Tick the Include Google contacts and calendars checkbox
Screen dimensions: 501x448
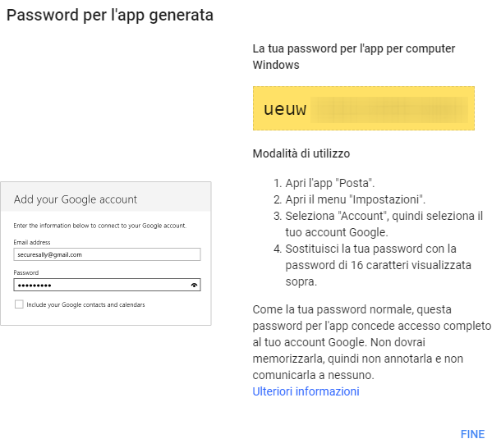[19, 304]
